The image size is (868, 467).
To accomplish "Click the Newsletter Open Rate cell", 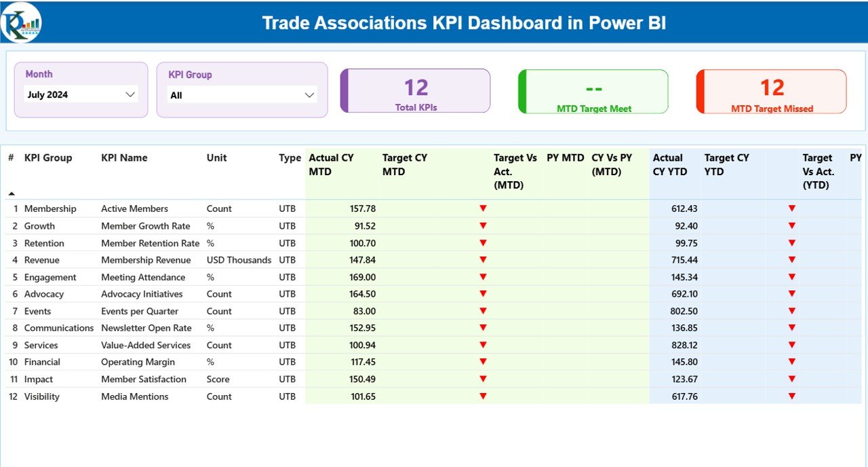I will pyautogui.click(x=145, y=328).
